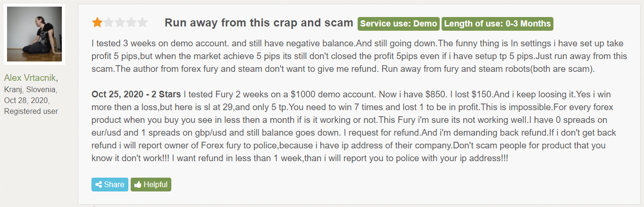Click the share icon in Share button

99,185
